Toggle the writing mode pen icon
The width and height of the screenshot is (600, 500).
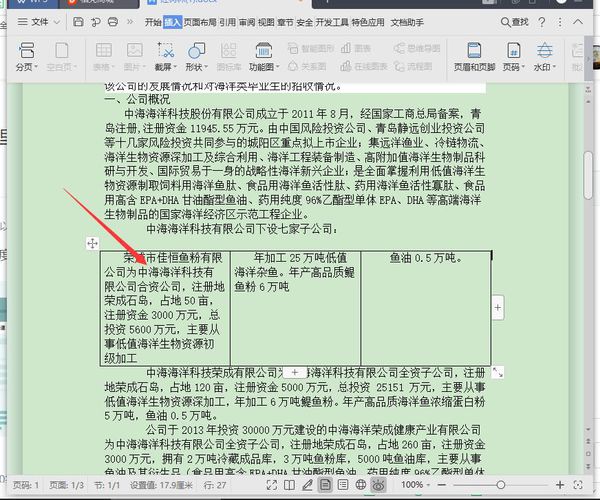click(x=307, y=485)
